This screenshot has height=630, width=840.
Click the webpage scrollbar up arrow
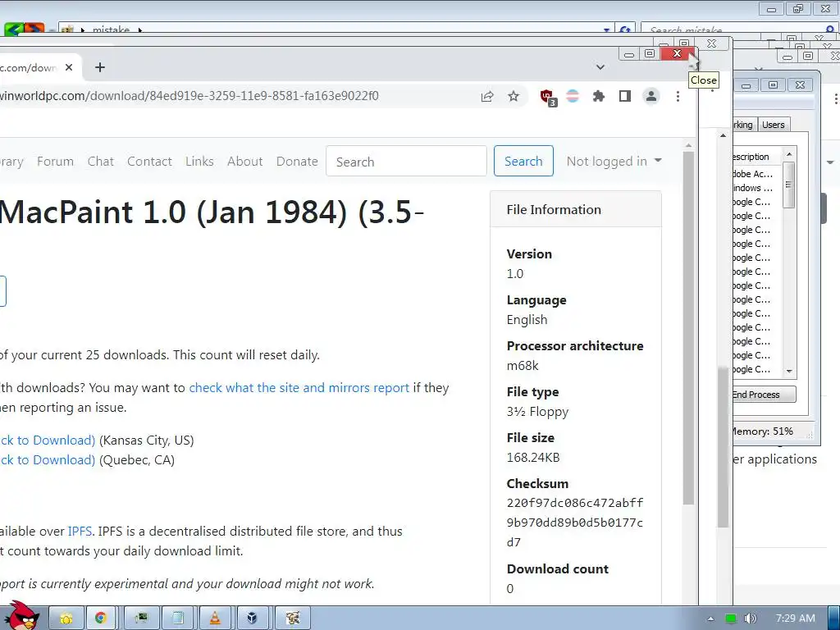pos(688,144)
